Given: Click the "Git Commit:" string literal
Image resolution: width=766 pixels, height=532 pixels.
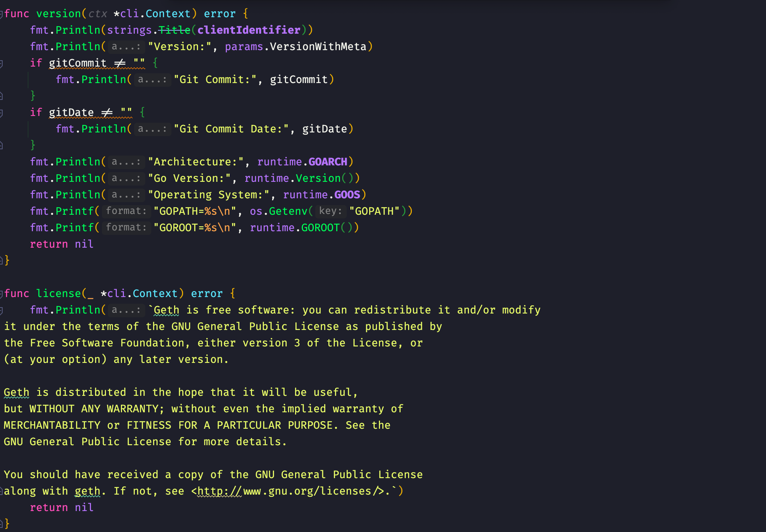Looking at the screenshot, I should pos(215,80).
